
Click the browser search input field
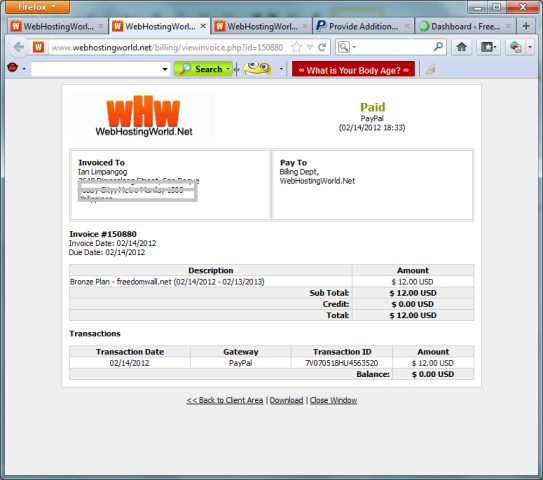394,47
